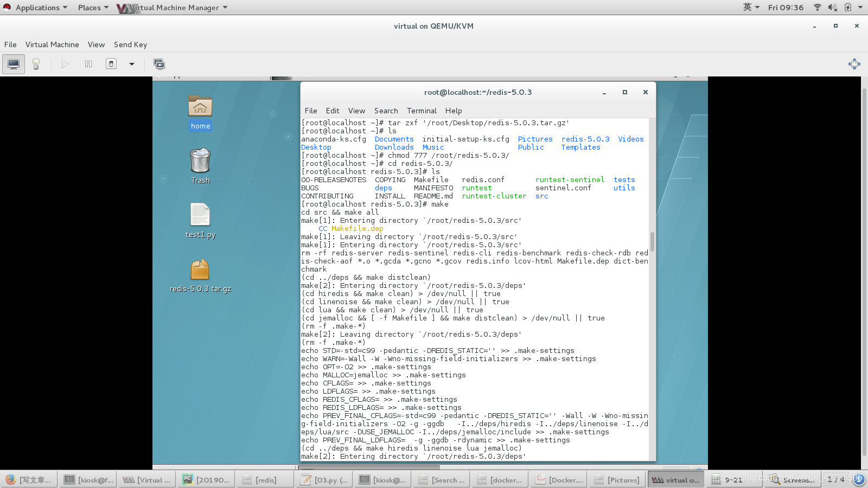Switch to 9-21 taskbar window
Image resolution: width=868 pixels, height=488 pixels.
pos(735,480)
